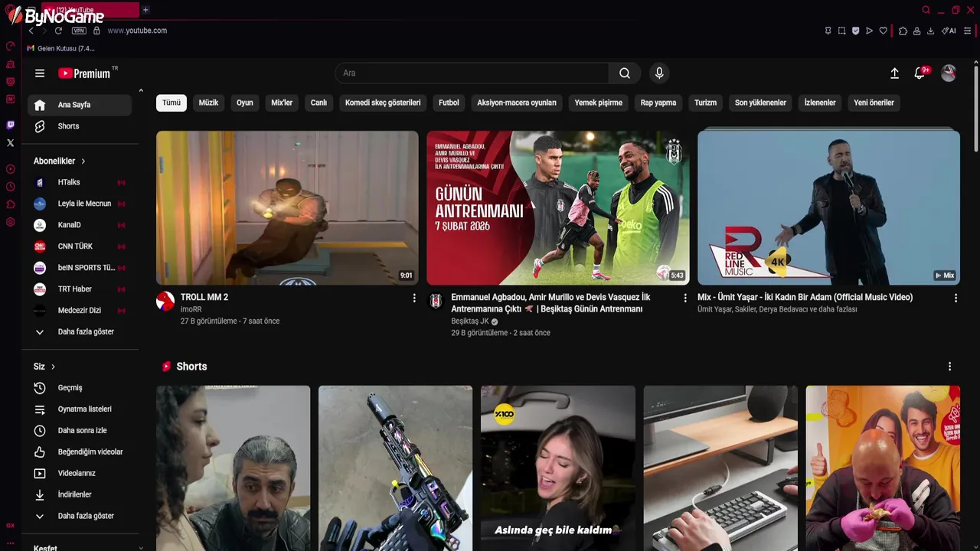This screenshot has width=980, height=551.
Task: Click the magnifier search button
Action: tap(625, 73)
